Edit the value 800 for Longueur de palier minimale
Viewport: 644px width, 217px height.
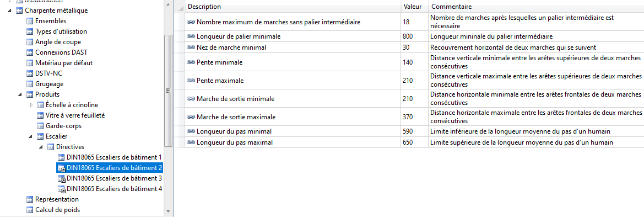click(414, 36)
